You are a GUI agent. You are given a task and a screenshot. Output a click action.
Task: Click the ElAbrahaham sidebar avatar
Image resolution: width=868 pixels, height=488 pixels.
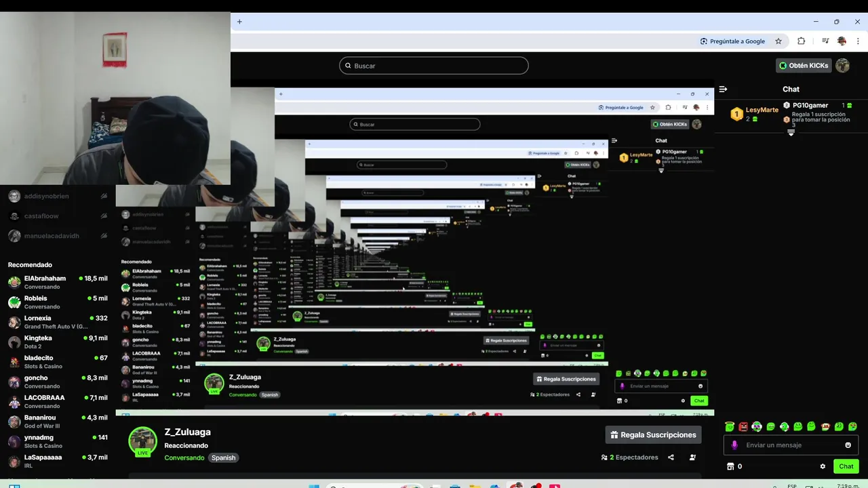14,282
